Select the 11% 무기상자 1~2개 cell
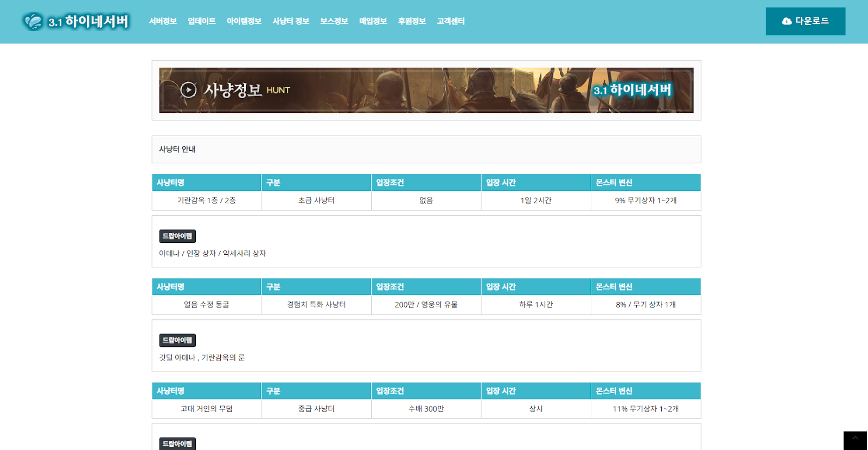Screen dimensions: 868x450 click(x=646, y=409)
